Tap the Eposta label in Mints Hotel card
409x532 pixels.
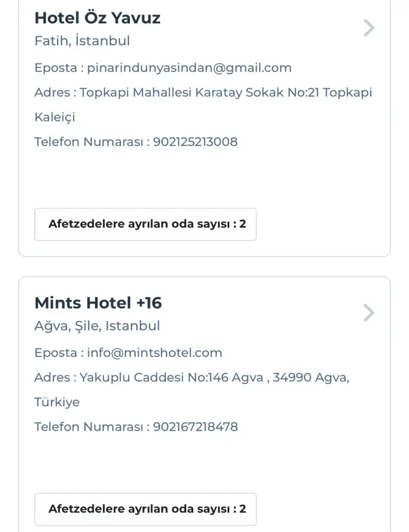pos(56,353)
